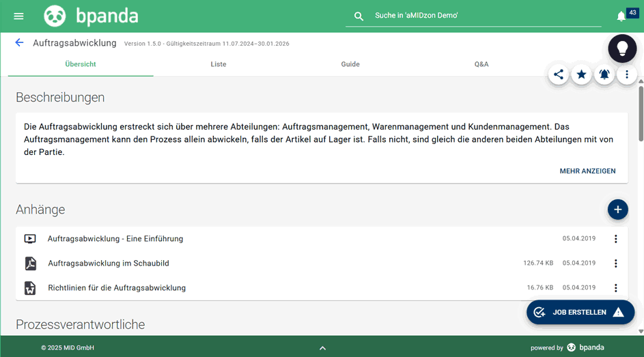Open more options next to alert bell
Screen dimensions: 644x357
coord(627,74)
